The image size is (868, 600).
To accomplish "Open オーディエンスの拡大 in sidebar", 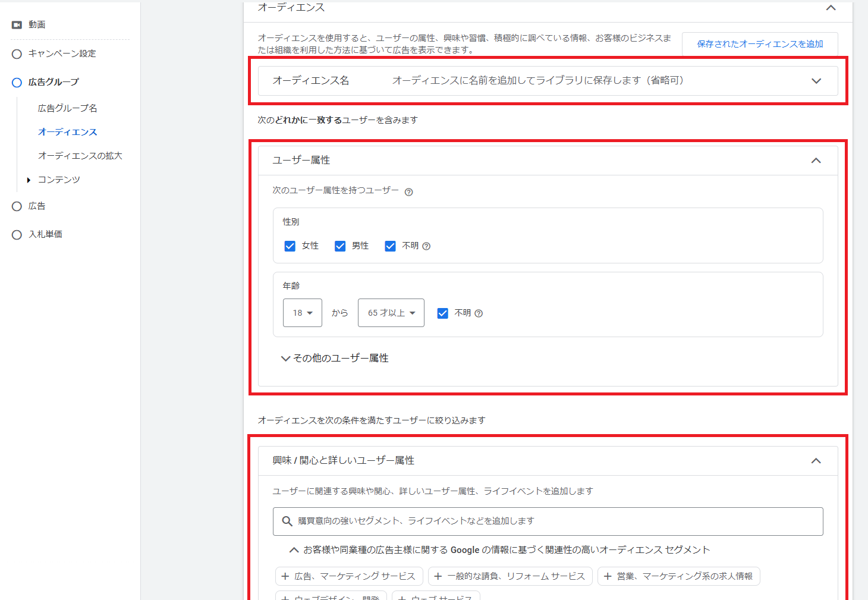I will click(80, 156).
